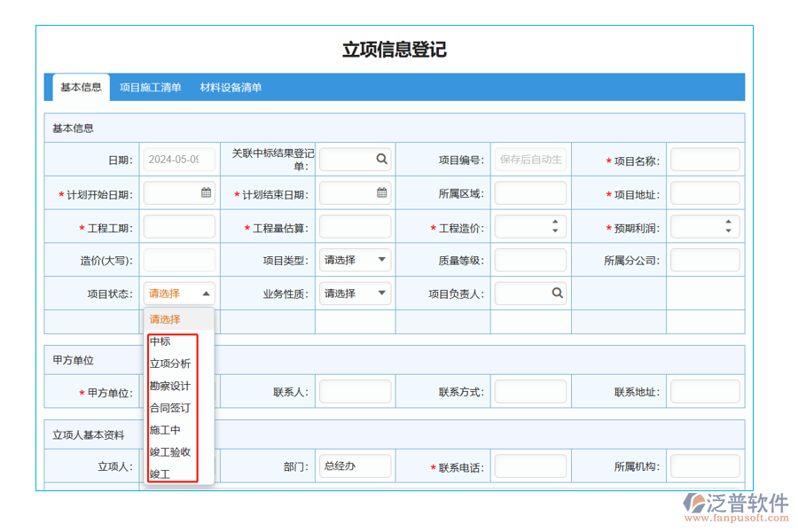Viewport: 798px width, 532px height.
Task: Open the 项目负责人 search lookup
Action: pyautogui.click(x=556, y=293)
